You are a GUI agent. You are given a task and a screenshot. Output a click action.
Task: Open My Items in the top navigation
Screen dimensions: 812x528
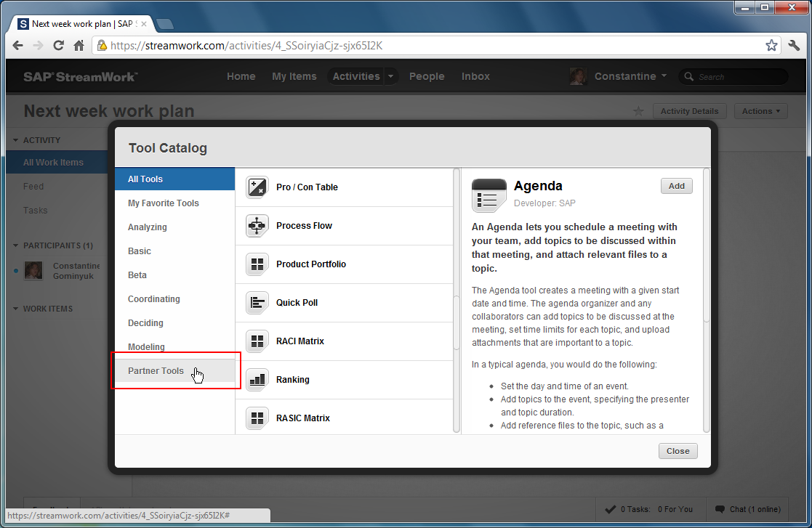(x=294, y=76)
